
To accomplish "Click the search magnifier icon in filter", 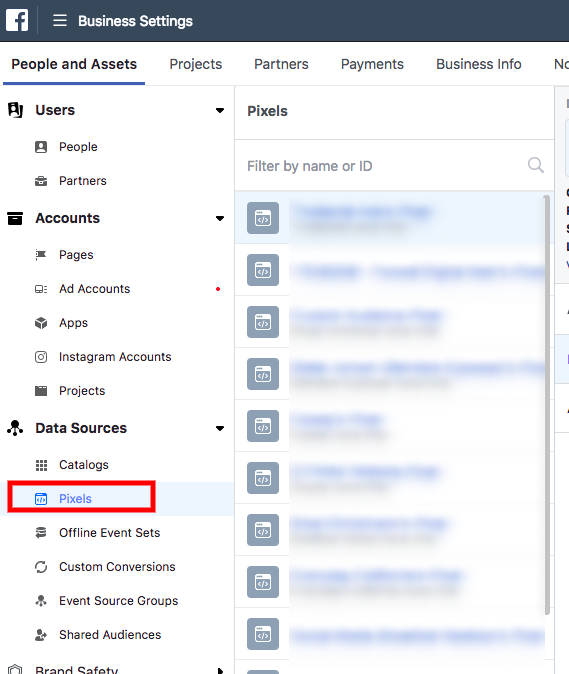I will (535, 165).
